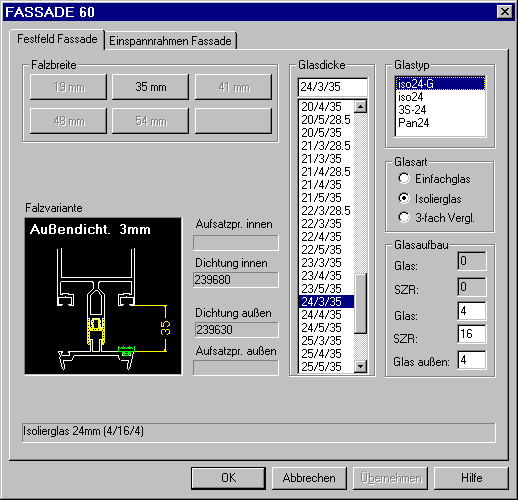Select 25/4/35 in Glasdicke list
Viewport: 518px width, 500px height.
pos(326,354)
